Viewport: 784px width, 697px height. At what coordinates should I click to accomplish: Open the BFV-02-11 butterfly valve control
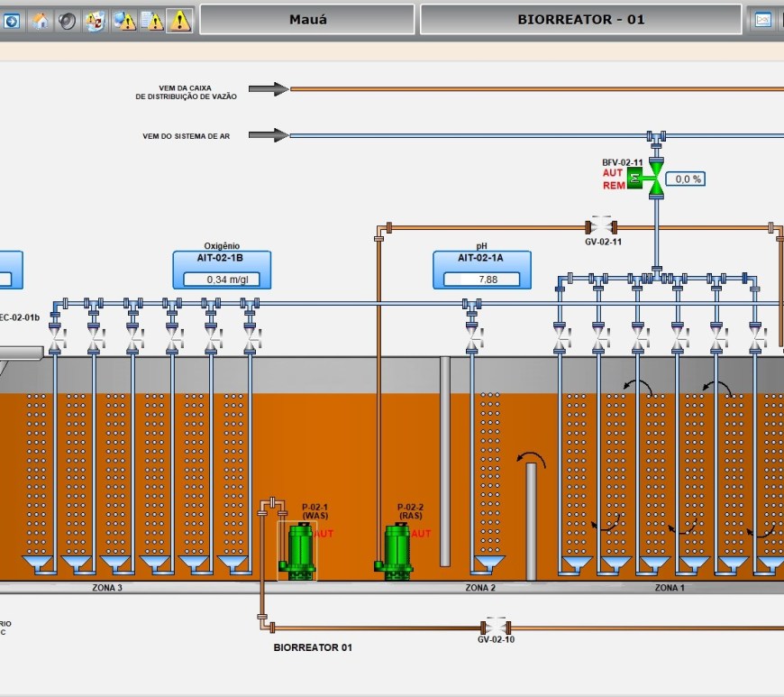click(656, 179)
